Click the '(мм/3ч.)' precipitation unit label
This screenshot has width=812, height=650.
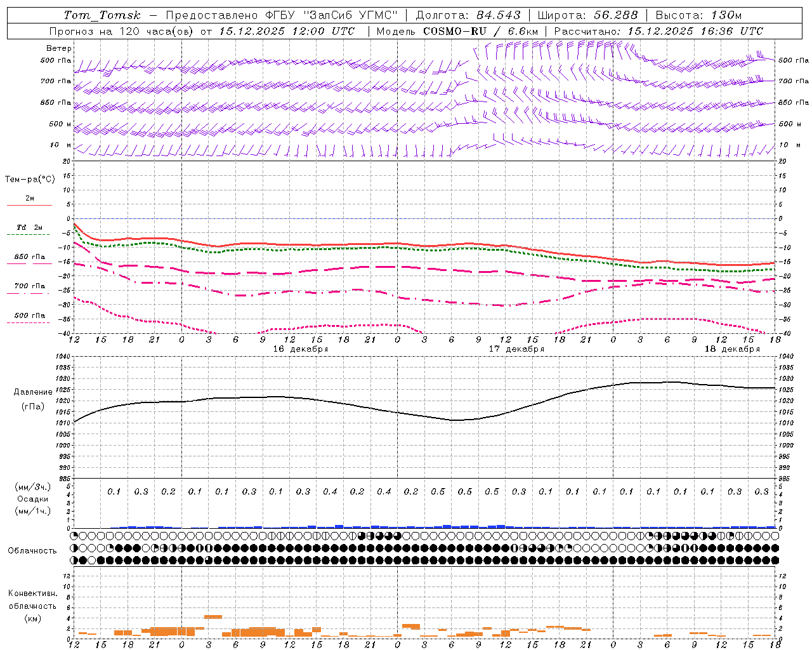(x=33, y=487)
